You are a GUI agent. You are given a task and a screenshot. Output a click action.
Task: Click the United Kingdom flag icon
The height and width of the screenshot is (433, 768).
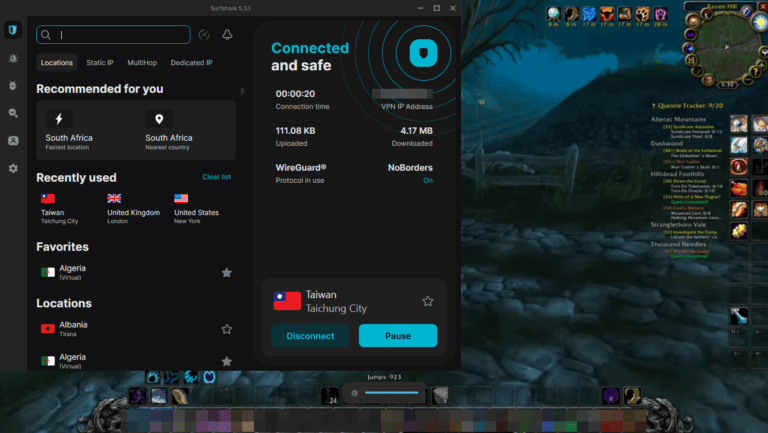[114, 198]
